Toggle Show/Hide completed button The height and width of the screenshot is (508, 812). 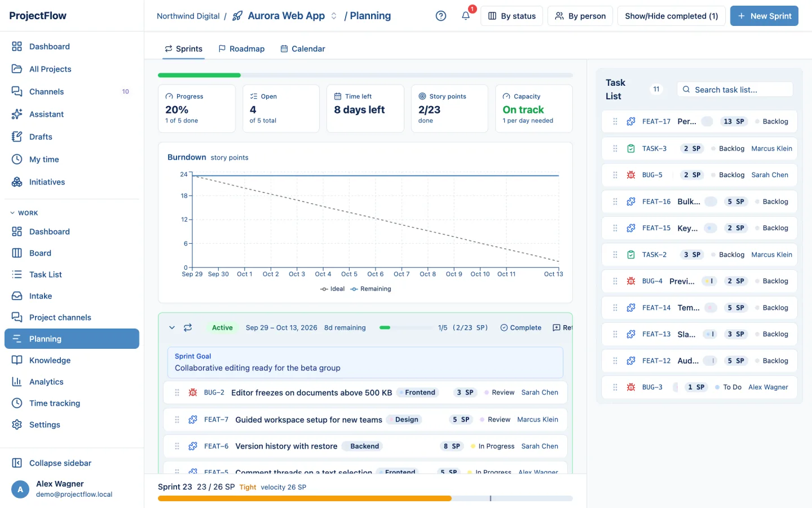click(671, 16)
